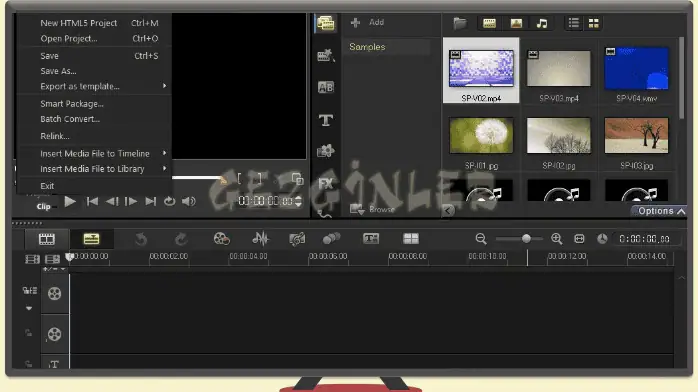
Task: Step to next frame
Action: tap(131, 202)
